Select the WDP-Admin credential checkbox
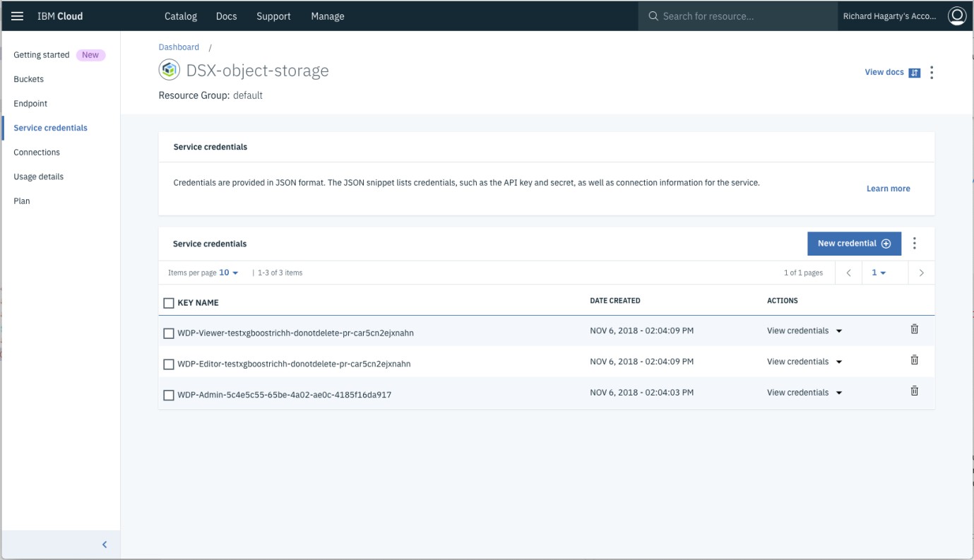974x560 pixels. [169, 395]
